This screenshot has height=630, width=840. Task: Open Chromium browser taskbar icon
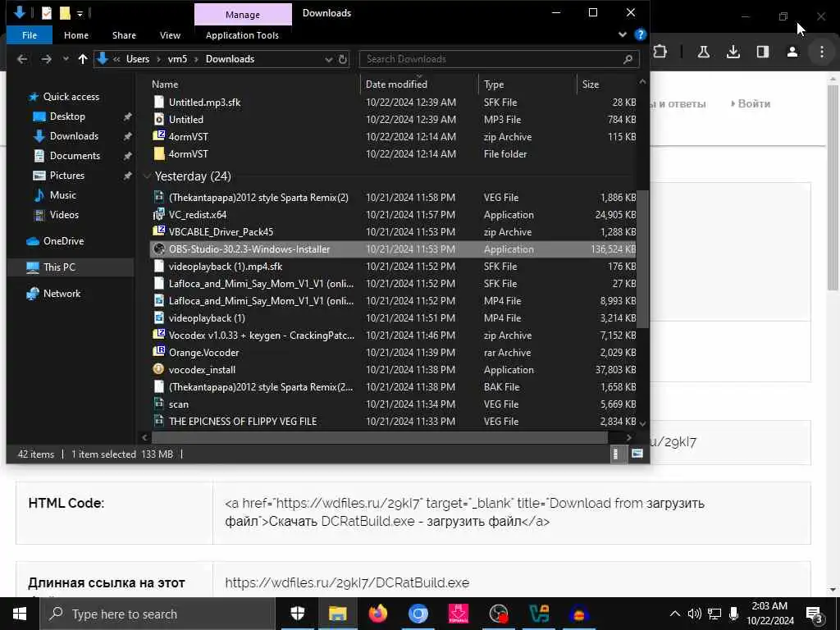418,614
